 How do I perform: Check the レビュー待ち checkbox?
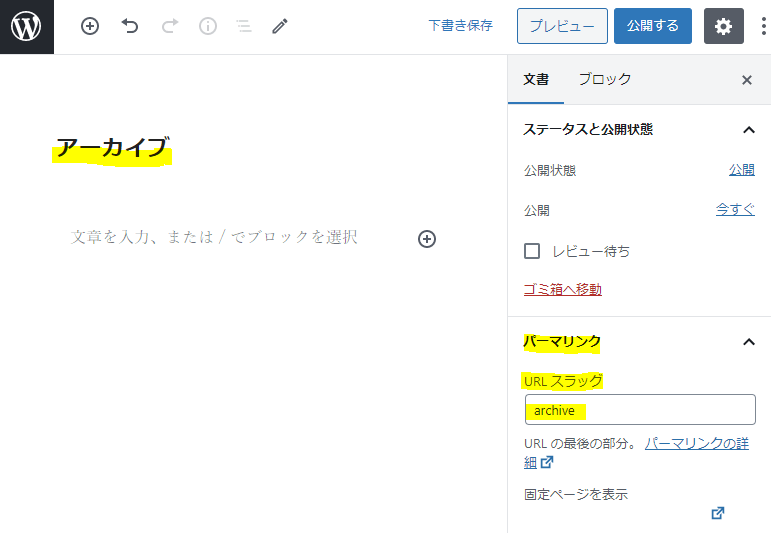[x=532, y=251]
